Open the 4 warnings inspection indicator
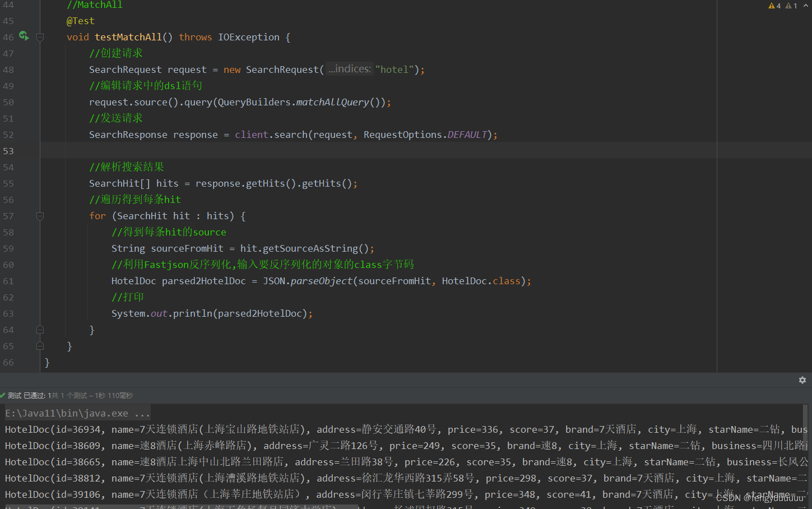The height and width of the screenshot is (509, 812). (x=774, y=6)
